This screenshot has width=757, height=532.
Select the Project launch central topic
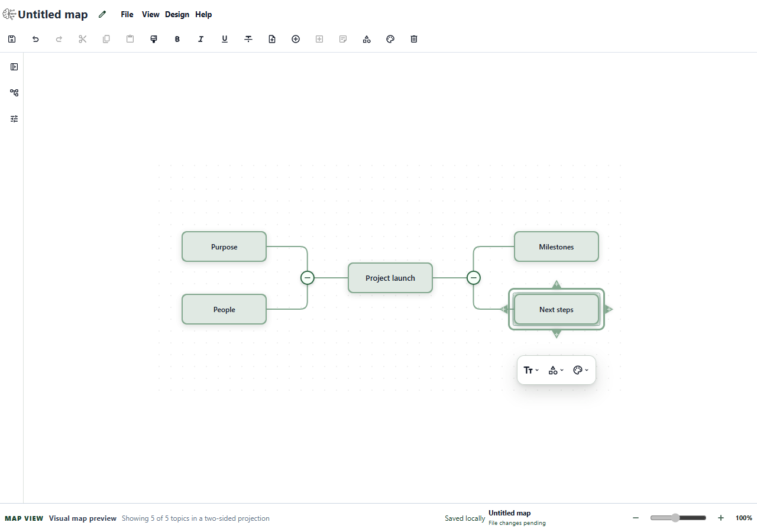tap(390, 278)
